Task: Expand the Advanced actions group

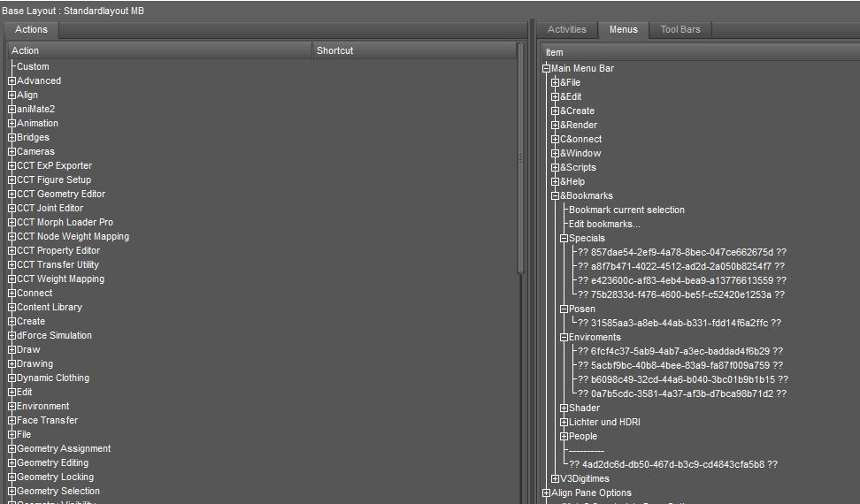Action: coord(12,80)
